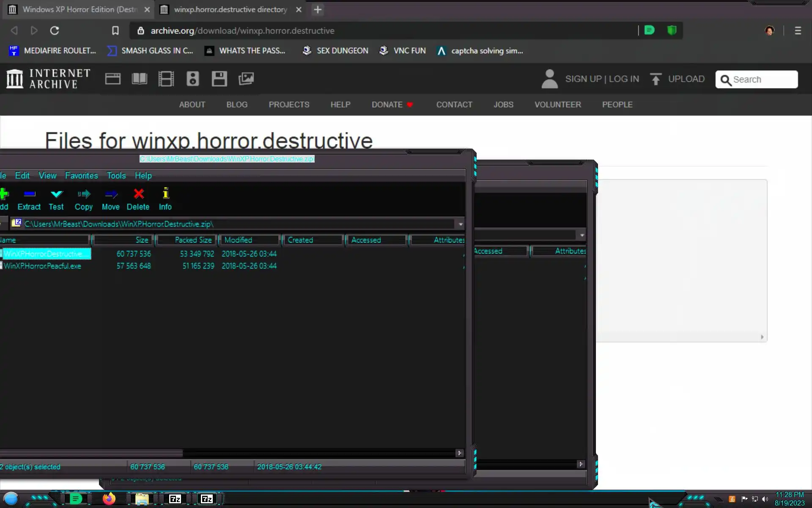
Task: Open the Favorites menu in 7-Zip
Action: tap(81, 176)
